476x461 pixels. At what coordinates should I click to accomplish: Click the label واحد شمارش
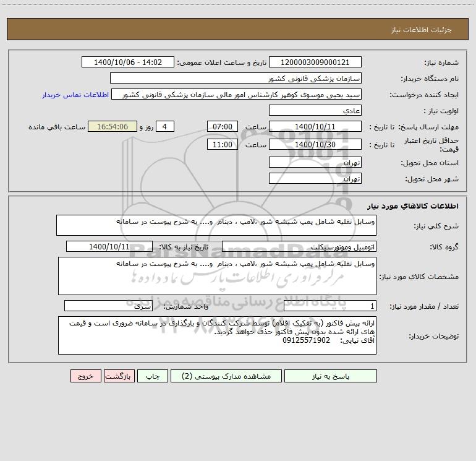pyautogui.click(x=186, y=307)
